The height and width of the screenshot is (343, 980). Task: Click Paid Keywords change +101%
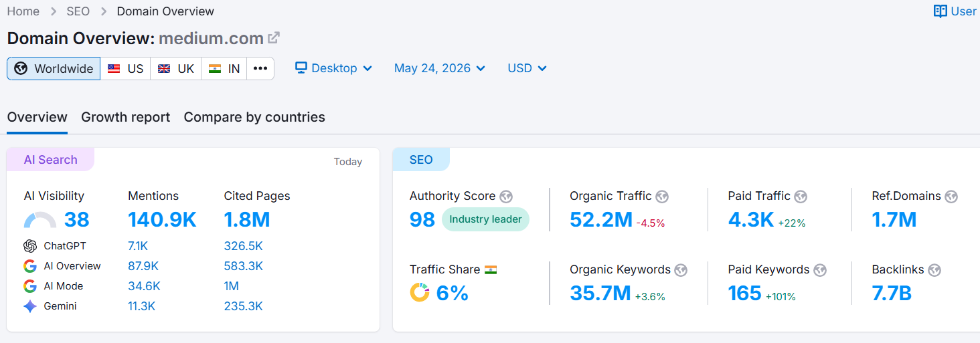781,297
